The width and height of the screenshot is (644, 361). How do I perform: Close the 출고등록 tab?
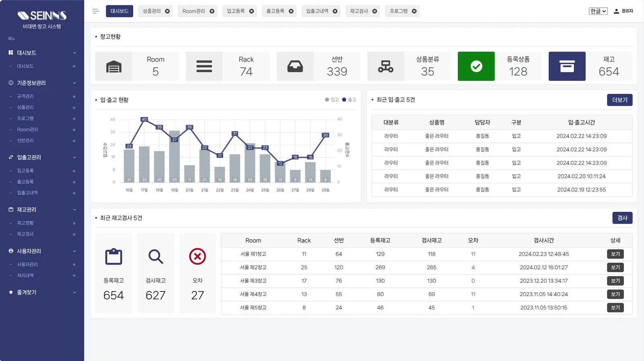pyautogui.click(x=291, y=11)
